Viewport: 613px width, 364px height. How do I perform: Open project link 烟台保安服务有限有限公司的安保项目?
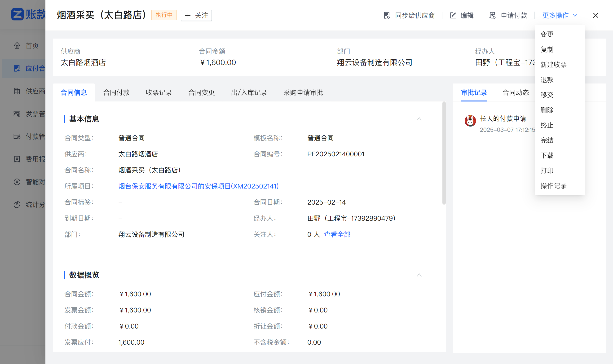click(x=198, y=186)
